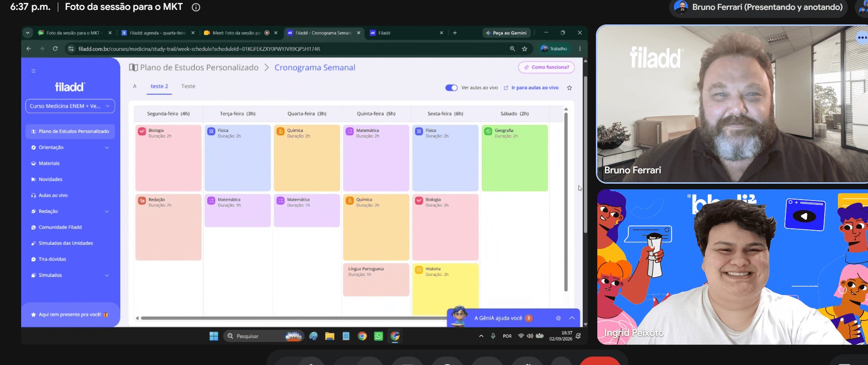Screen dimensions: 868x365
Task: Expand the Redação sidebar section
Action: pyautogui.click(x=107, y=211)
